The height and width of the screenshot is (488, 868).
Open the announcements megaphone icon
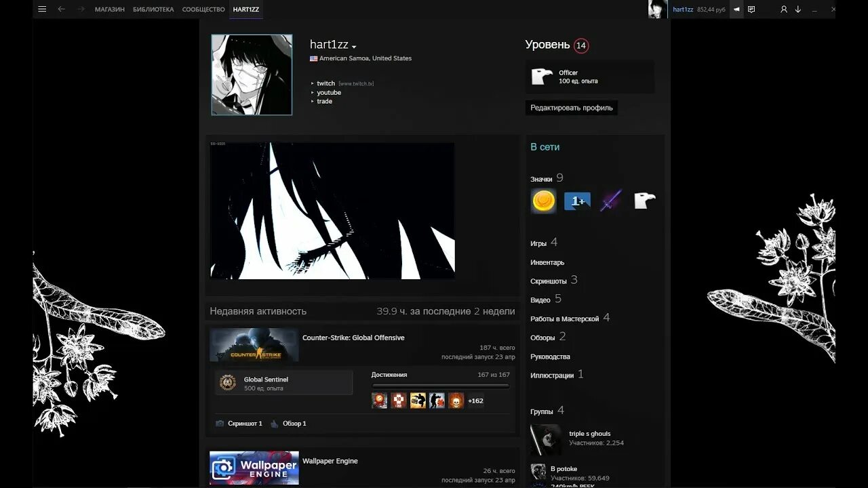coord(736,9)
